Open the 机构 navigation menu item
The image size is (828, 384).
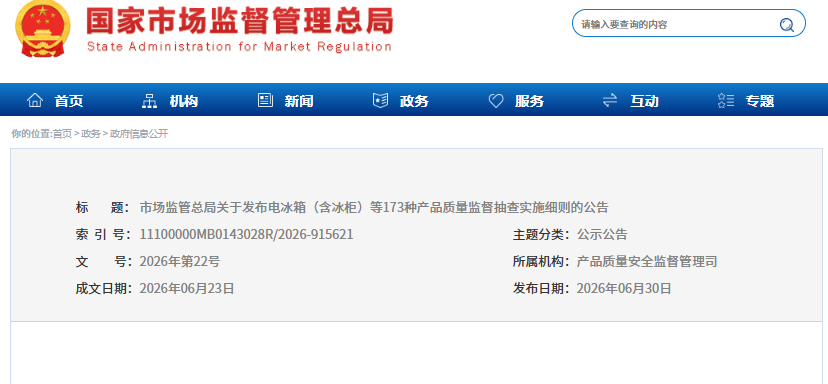click(x=183, y=101)
